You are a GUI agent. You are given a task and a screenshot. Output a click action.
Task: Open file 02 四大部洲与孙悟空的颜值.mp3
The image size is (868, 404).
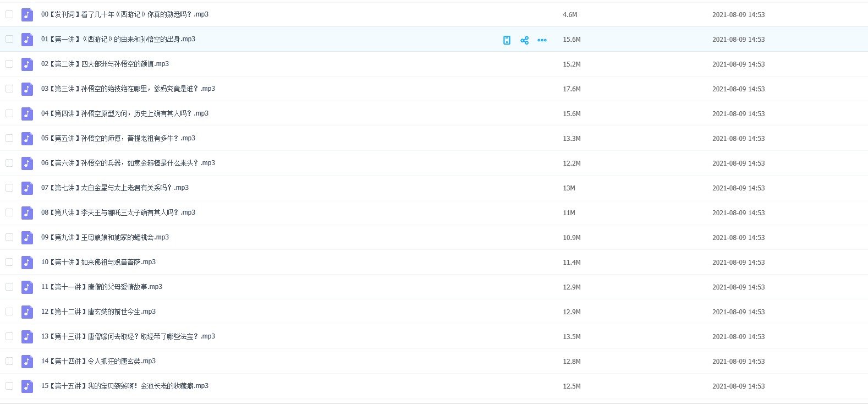105,64
